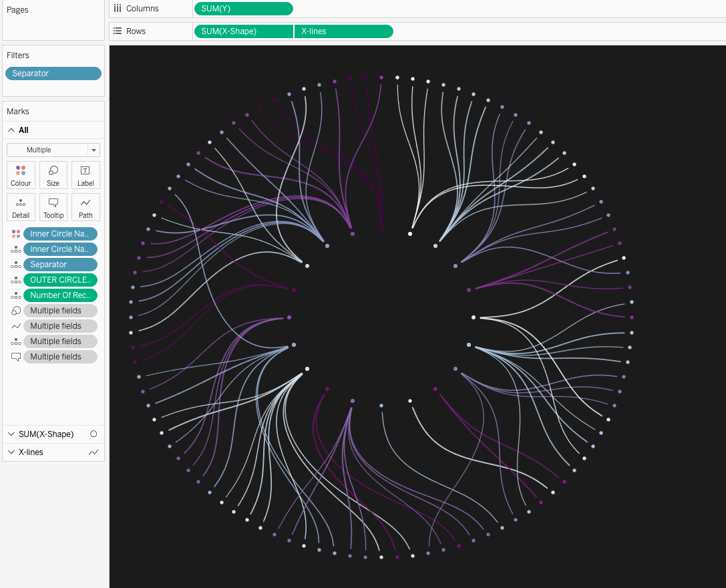Click the Separator pill in Filters

click(53, 73)
